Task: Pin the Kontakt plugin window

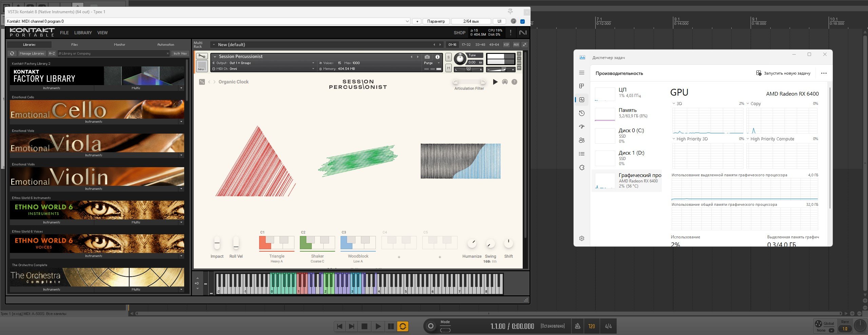Action: pos(510,12)
